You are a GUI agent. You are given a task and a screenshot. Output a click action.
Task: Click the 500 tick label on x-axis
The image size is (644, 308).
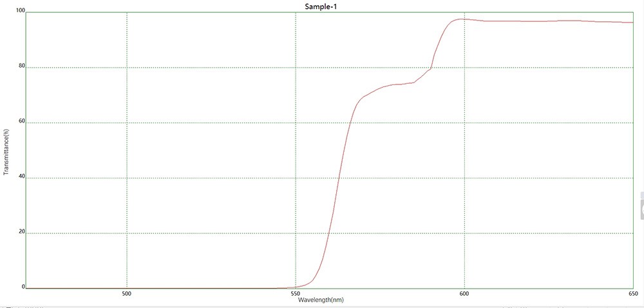click(x=127, y=294)
